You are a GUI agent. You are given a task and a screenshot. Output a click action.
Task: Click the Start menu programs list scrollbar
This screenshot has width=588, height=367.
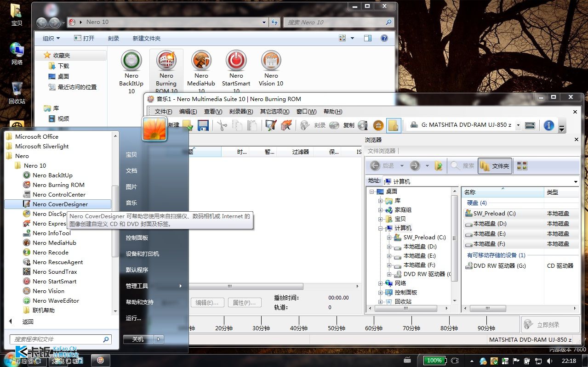tap(115, 222)
